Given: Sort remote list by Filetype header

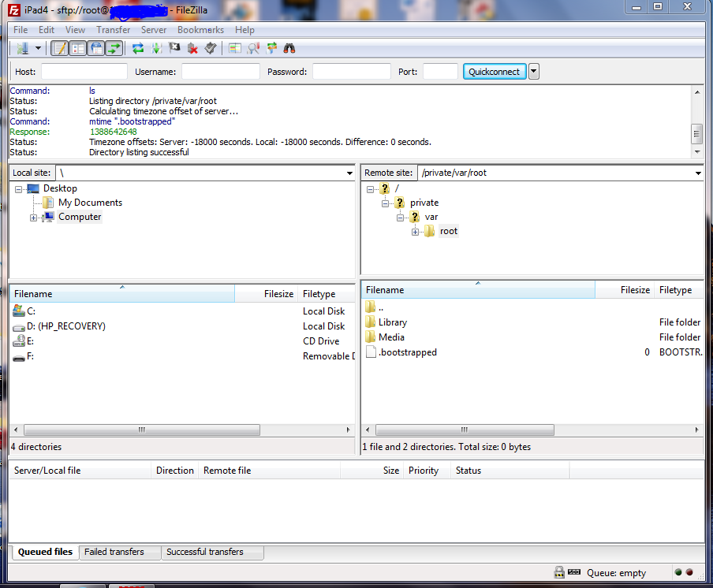Looking at the screenshot, I should [x=678, y=289].
